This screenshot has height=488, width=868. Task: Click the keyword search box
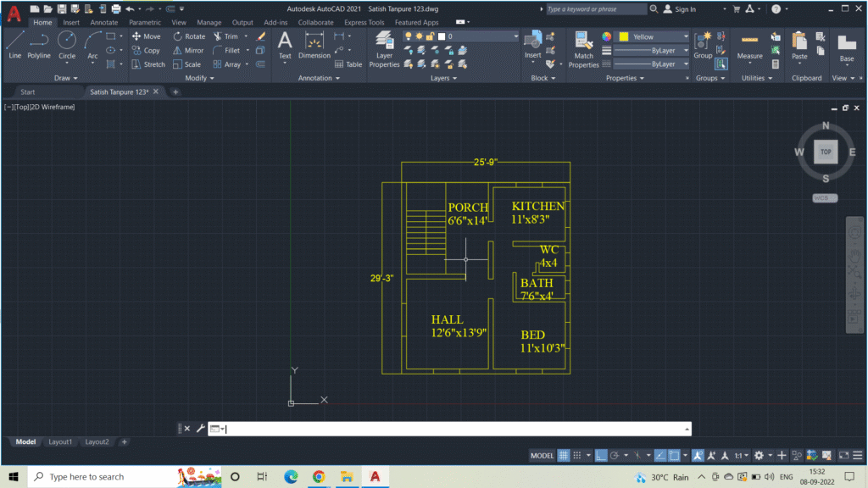pos(596,8)
